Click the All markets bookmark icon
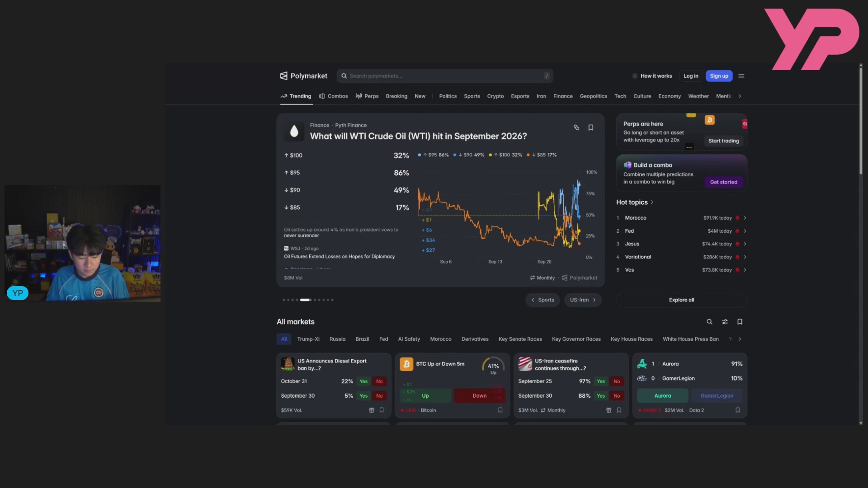The image size is (868, 488). (x=740, y=322)
